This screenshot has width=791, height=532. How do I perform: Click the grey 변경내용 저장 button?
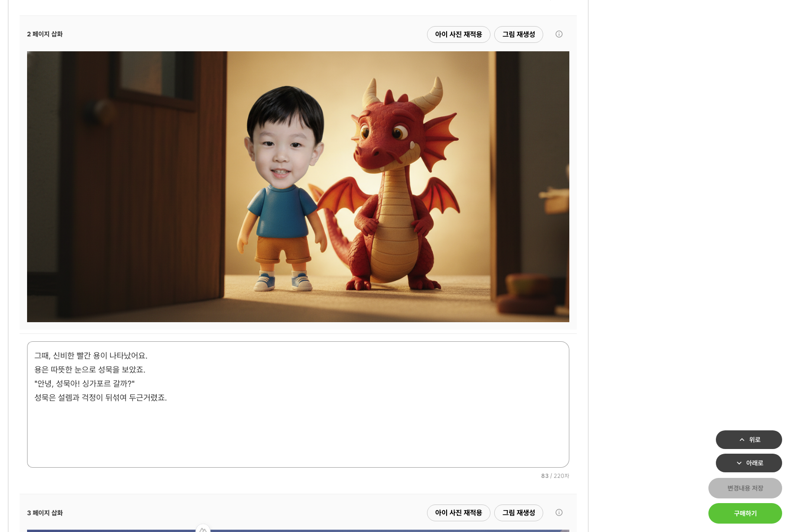[x=745, y=488]
